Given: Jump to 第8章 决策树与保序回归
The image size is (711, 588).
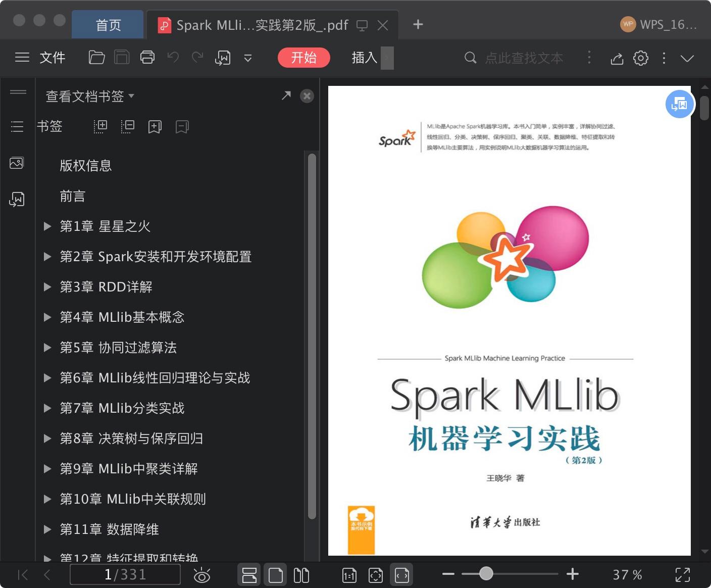Looking at the screenshot, I should coord(131,438).
